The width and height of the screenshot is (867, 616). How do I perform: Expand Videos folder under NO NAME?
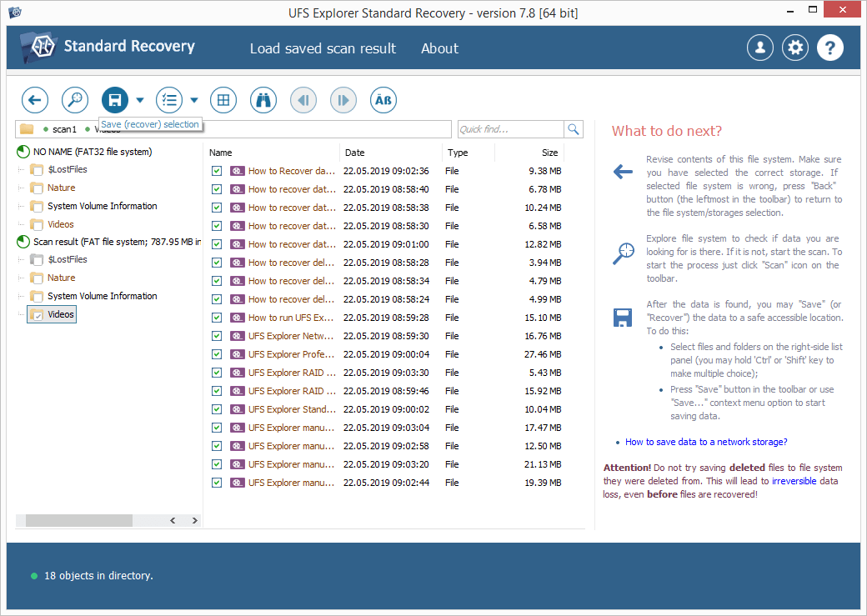click(x=21, y=224)
